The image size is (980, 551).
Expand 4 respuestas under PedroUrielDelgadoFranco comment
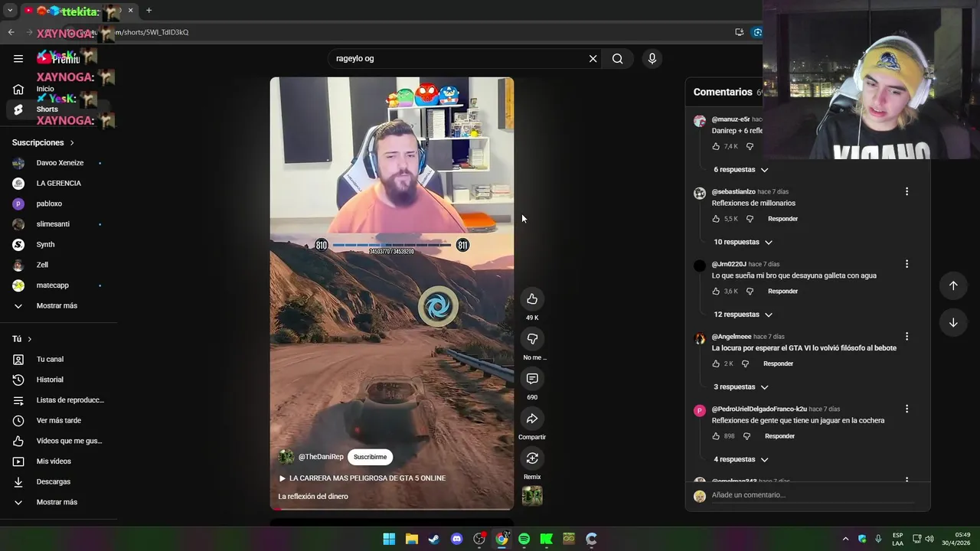[741, 459]
